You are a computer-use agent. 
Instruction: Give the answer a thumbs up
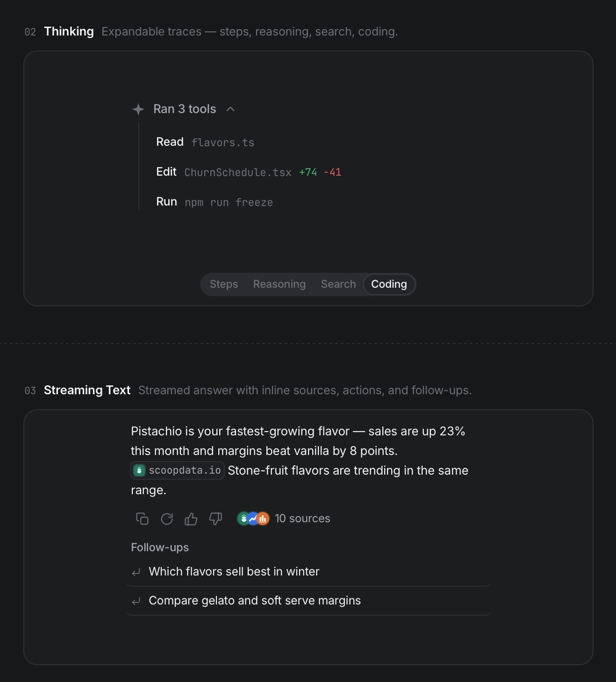(x=191, y=519)
